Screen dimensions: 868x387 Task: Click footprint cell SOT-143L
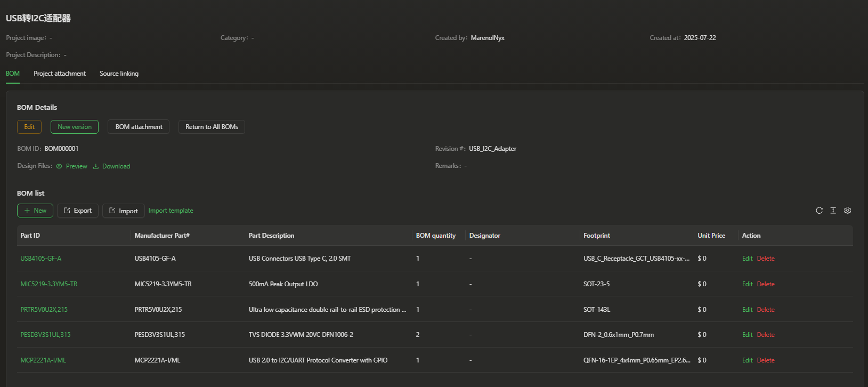tap(597, 310)
